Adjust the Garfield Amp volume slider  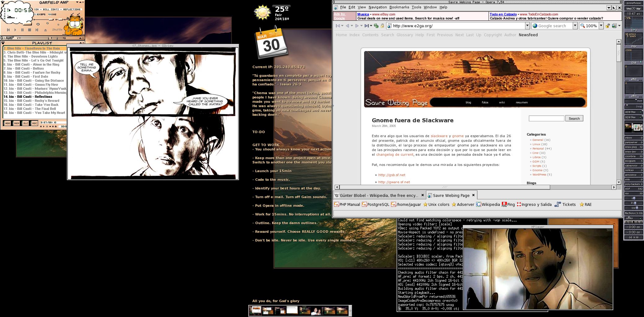click(x=44, y=20)
